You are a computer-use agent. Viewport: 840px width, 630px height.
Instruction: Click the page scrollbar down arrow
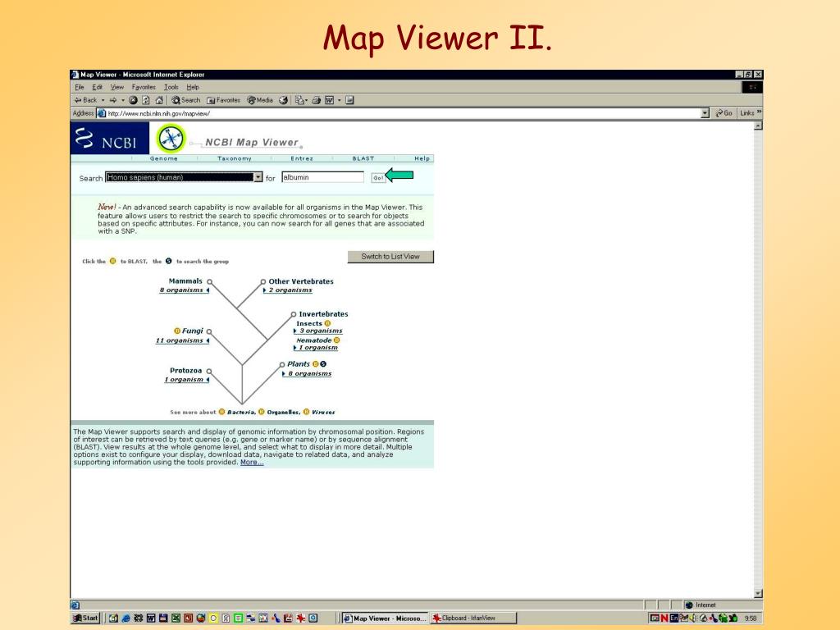[x=758, y=594]
